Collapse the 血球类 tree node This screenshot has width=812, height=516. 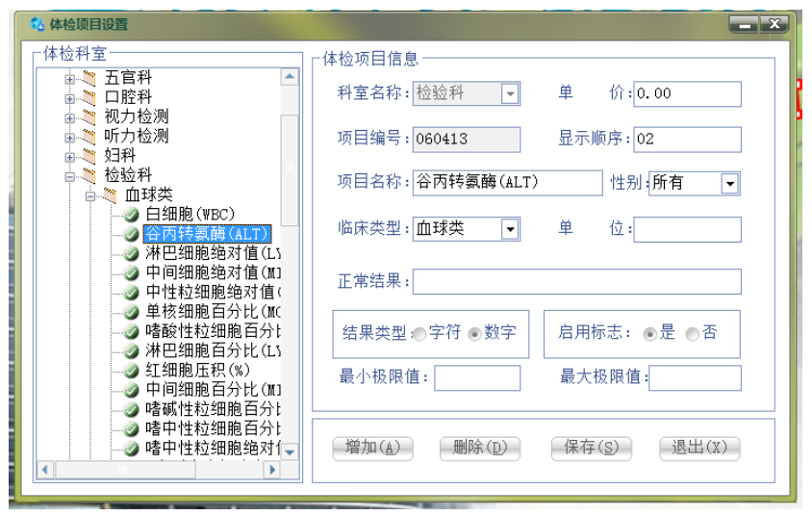90,196
